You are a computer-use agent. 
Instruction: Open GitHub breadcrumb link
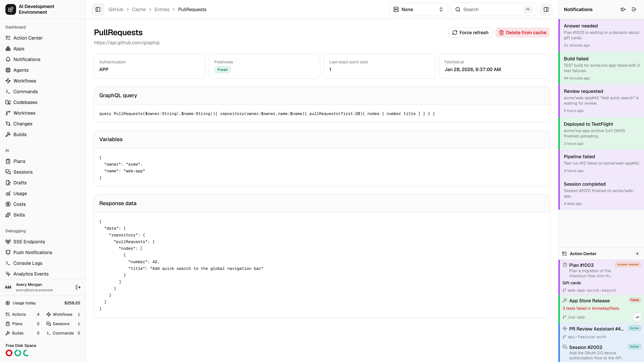(x=116, y=10)
